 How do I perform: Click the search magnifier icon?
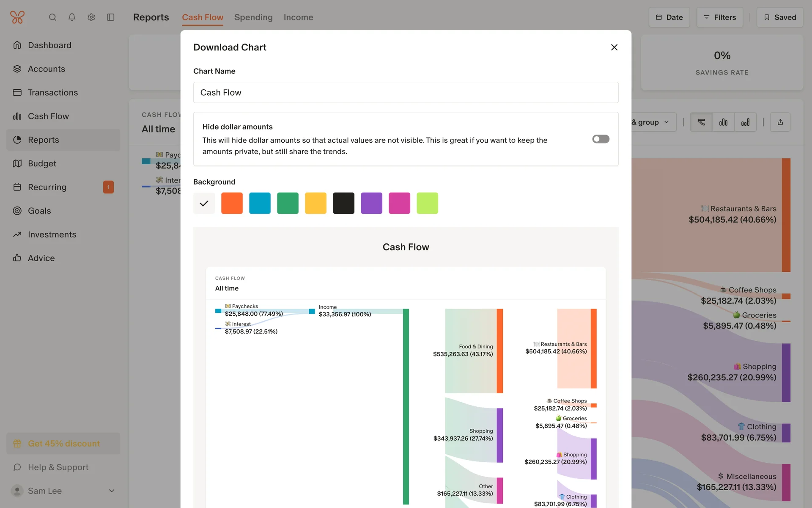(52, 17)
